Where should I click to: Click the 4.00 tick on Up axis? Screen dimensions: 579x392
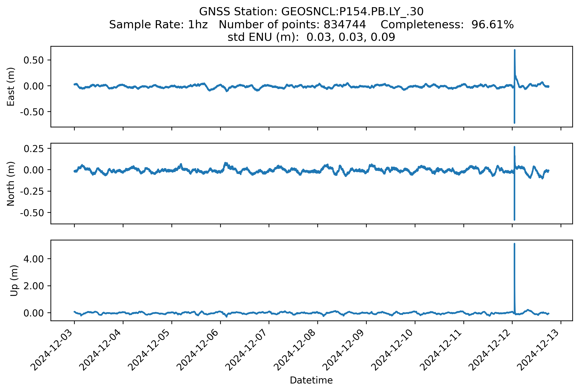(x=34, y=259)
